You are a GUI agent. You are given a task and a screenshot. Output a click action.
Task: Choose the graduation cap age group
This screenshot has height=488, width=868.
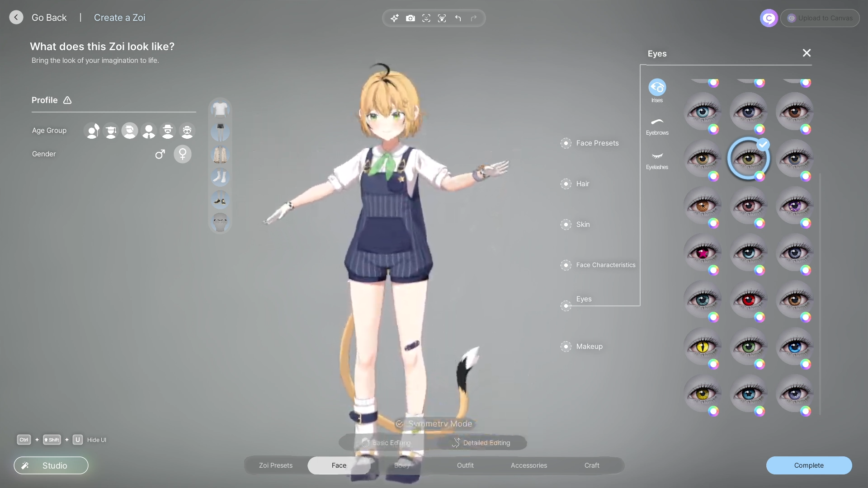(x=111, y=131)
